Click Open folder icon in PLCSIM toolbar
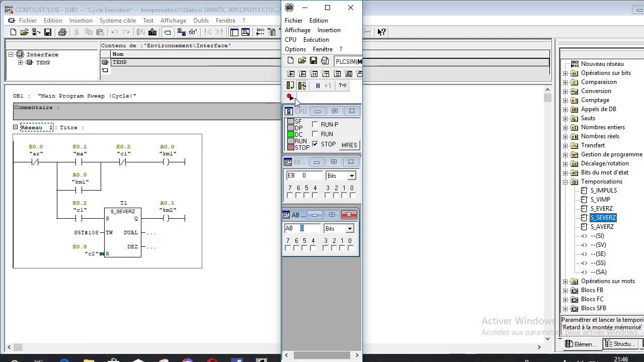This screenshot has height=362, width=644. [302, 61]
